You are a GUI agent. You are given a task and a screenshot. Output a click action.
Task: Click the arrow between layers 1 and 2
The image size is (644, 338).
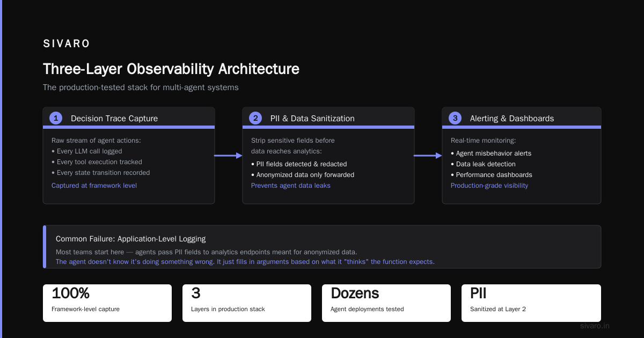point(229,156)
